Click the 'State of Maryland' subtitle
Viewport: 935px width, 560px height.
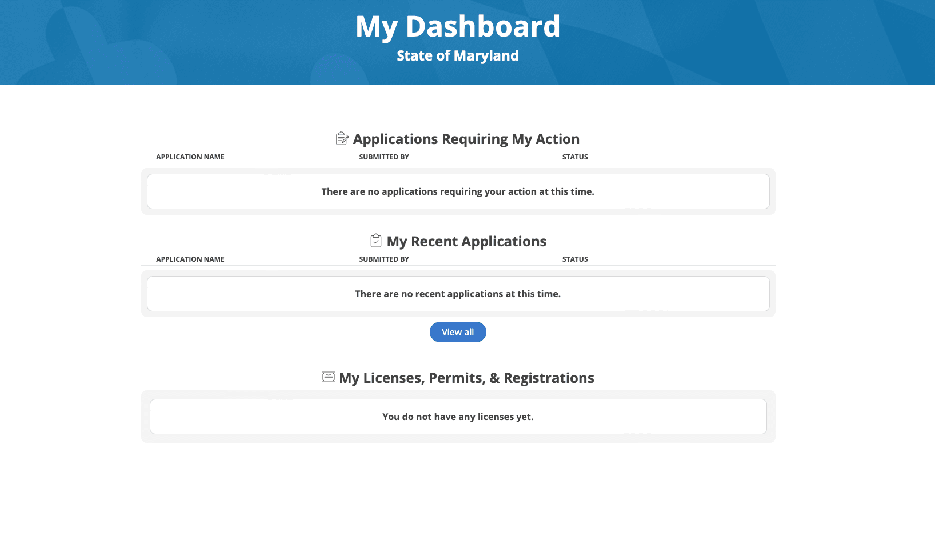click(458, 55)
